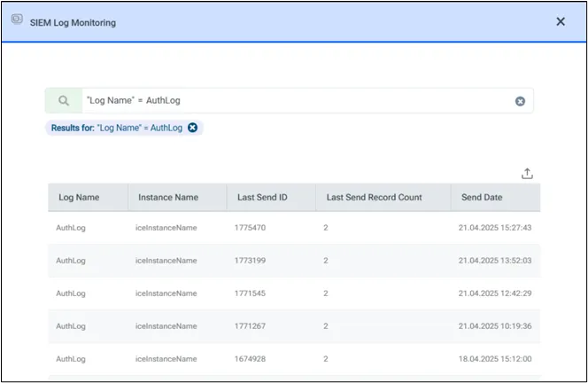Click iceInstanceName in the 1771267 row
The height and width of the screenshot is (383, 588).
click(x=166, y=326)
